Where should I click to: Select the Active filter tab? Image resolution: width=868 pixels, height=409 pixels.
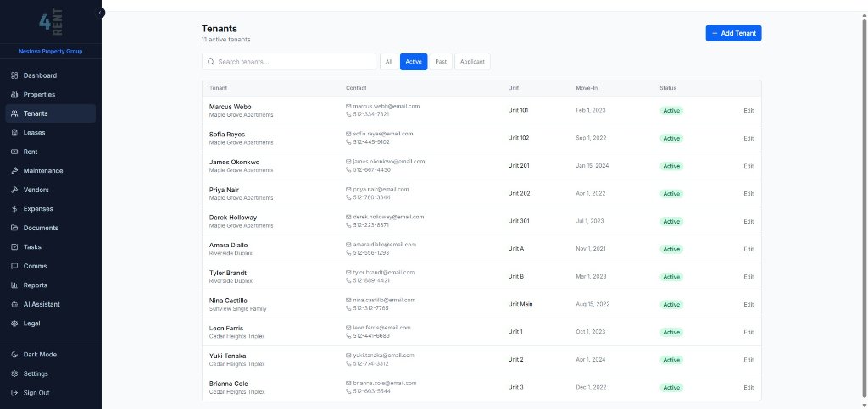click(414, 62)
